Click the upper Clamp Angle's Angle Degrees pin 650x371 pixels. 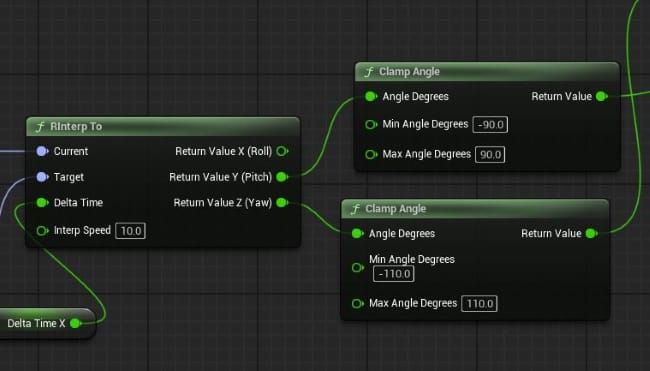pyautogui.click(x=371, y=97)
